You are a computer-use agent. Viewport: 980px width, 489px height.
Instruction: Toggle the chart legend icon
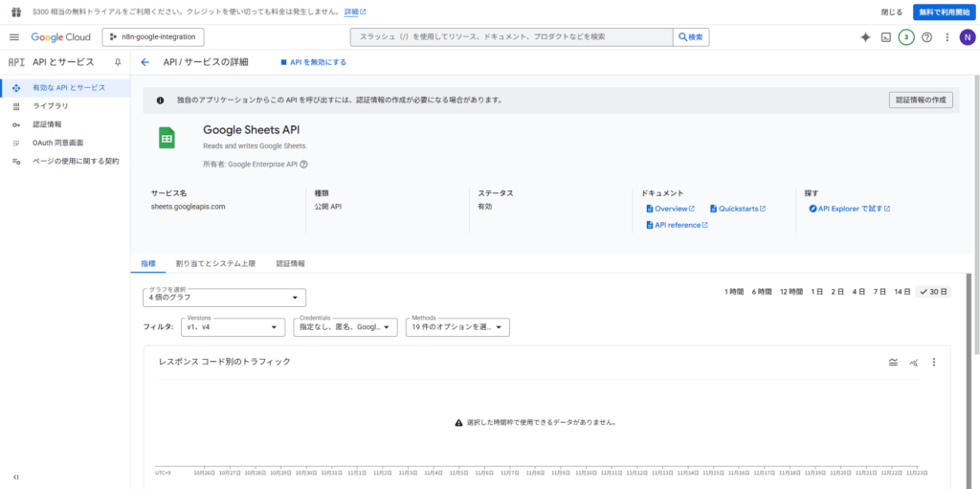893,362
